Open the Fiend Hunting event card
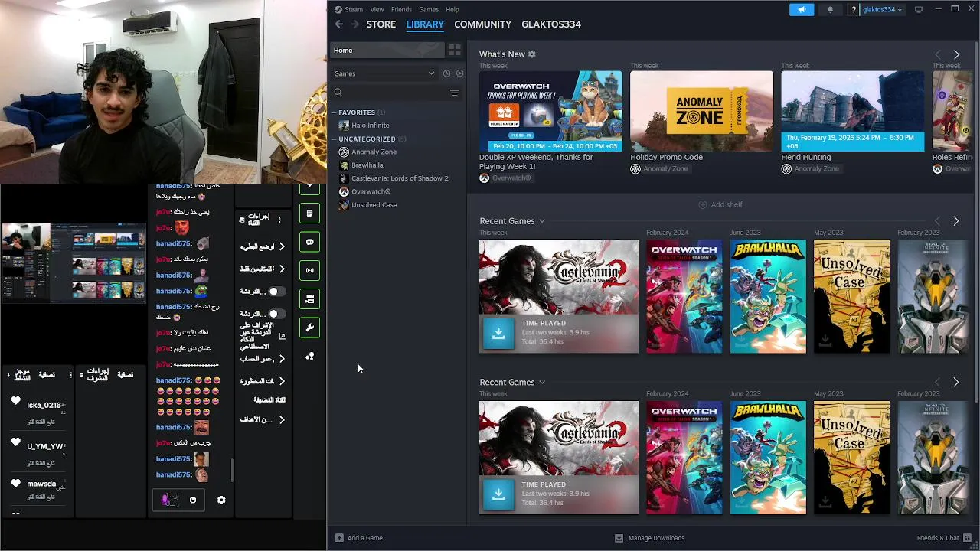This screenshot has width=980, height=551. click(852, 112)
